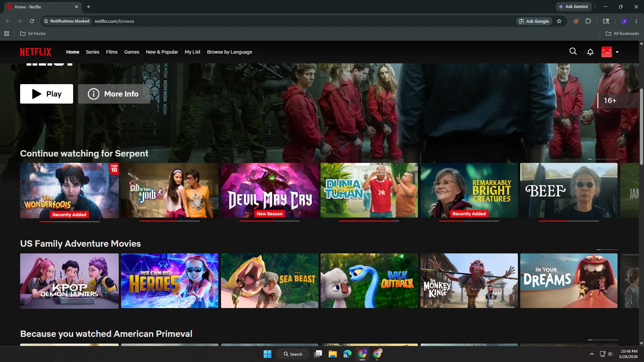Click Ask Google in address bar
Screen dimensions: 644x362
pyautogui.click(x=534, y=21)
